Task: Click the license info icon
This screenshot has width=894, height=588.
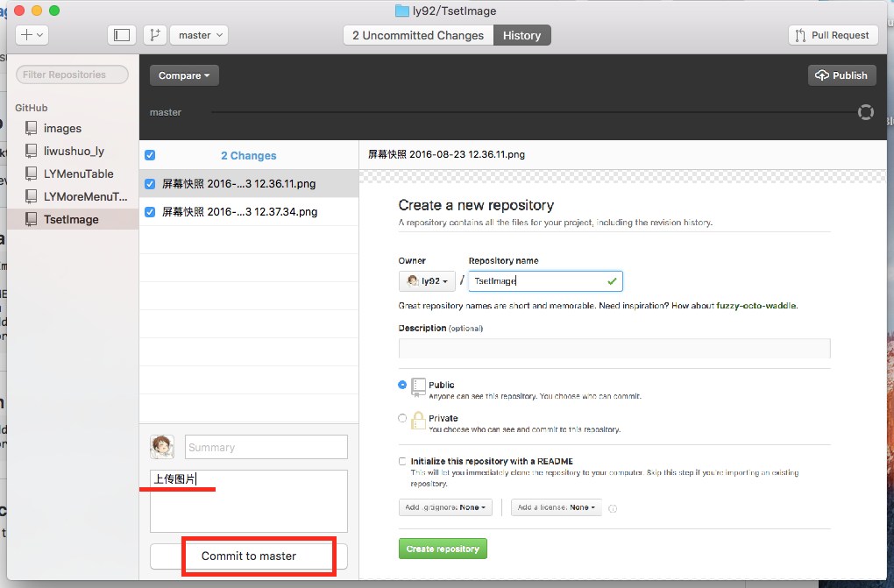Action: [x=613, y=509]
